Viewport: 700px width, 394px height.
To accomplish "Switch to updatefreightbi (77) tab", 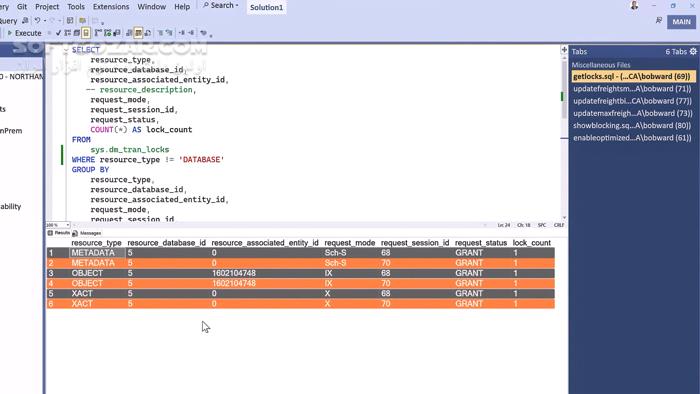I will (x=632, y=101).
